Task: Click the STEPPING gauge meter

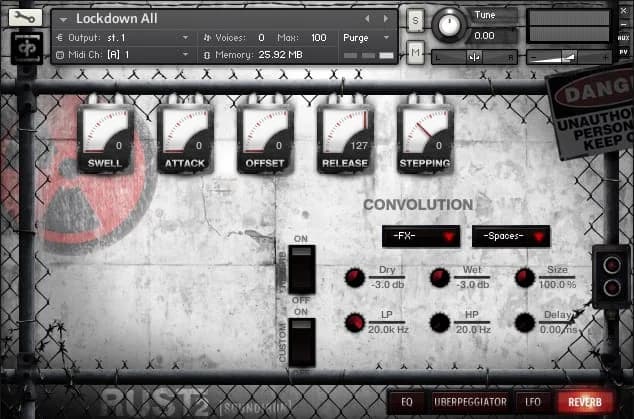Action: coord(424,137)
